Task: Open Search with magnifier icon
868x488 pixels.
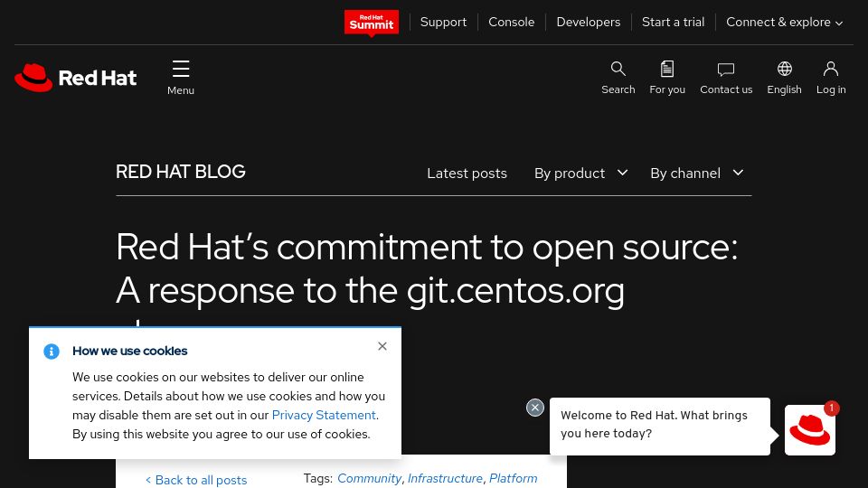Action: (x=618, y=78)
